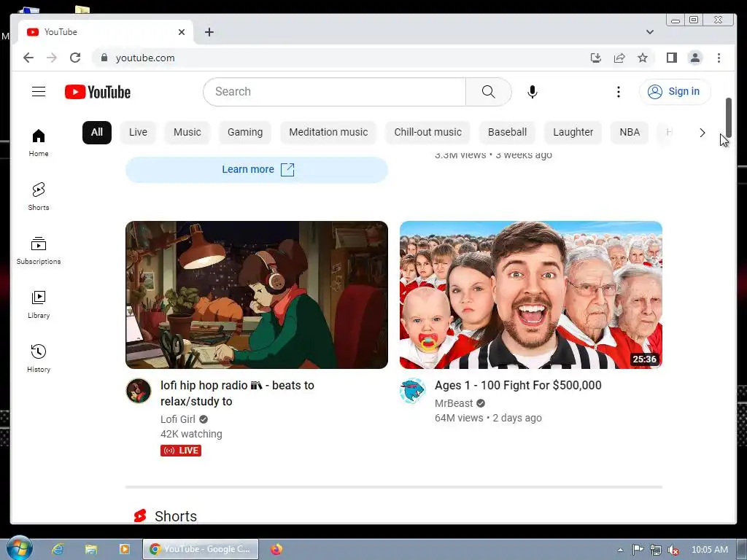
Task: Click the Sign in button
Action: pyautogui.click(x=675, y=91)
